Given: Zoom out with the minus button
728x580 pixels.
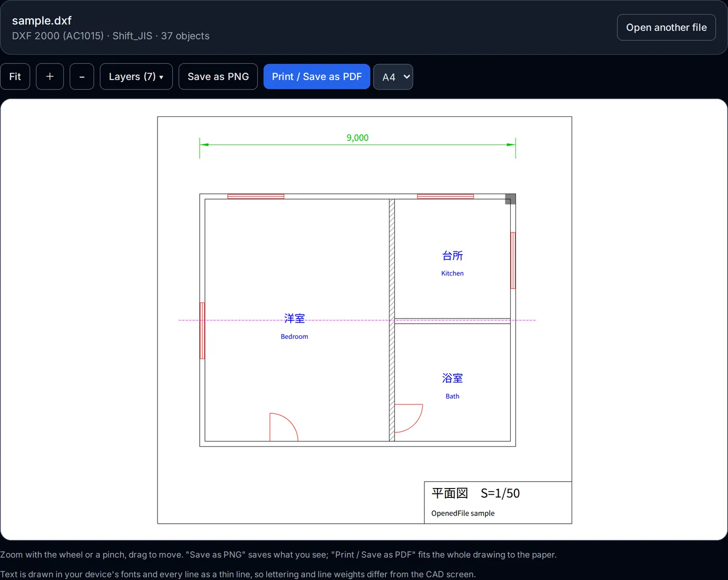Looking at the screenshot, I should pyautogui.click(x=82, y=76).
